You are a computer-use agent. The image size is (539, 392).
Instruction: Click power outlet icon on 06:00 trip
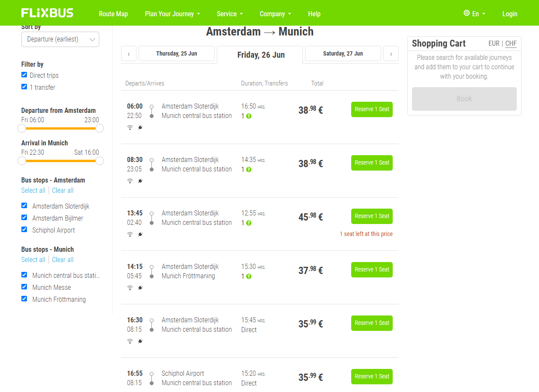(140, 127)
